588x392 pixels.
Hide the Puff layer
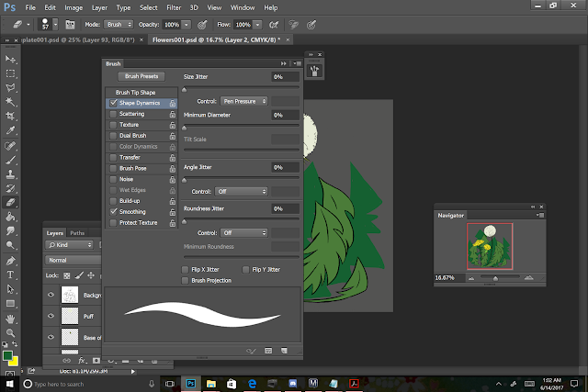tap(51, 316)
